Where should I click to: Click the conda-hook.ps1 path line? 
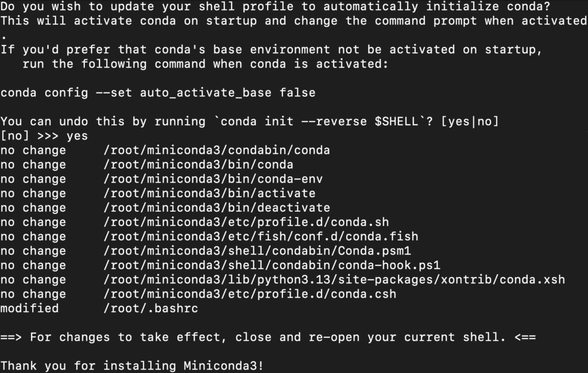click(272, 265)
